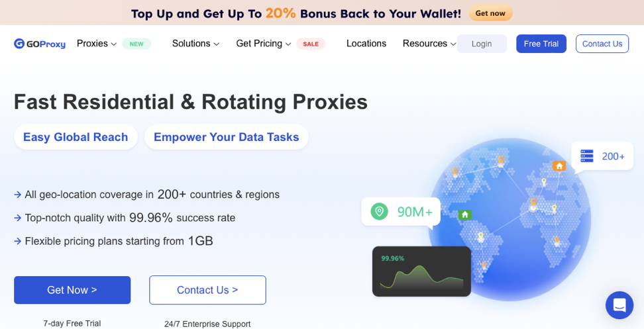
Task: Click the 99.96% success rate chart
Action: 421,271
